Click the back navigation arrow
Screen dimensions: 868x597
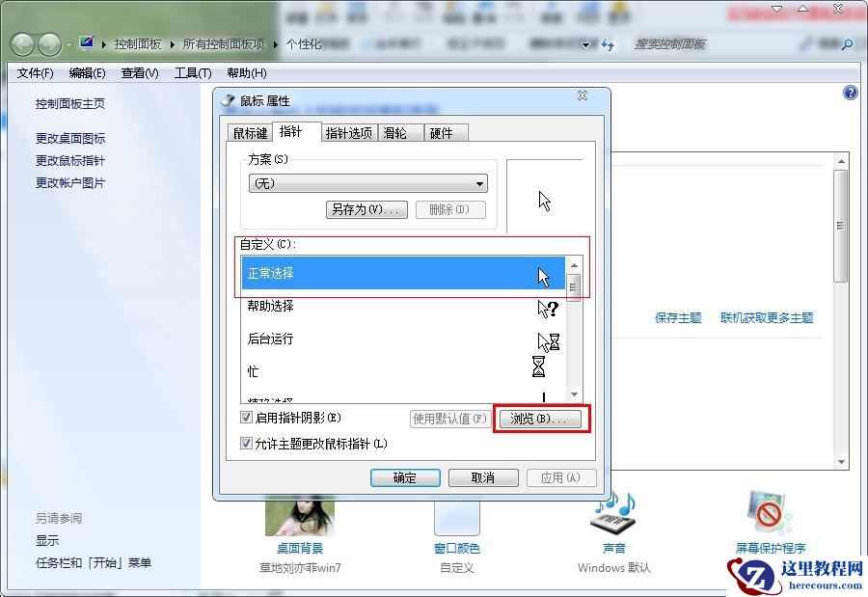tap(21, 43)
